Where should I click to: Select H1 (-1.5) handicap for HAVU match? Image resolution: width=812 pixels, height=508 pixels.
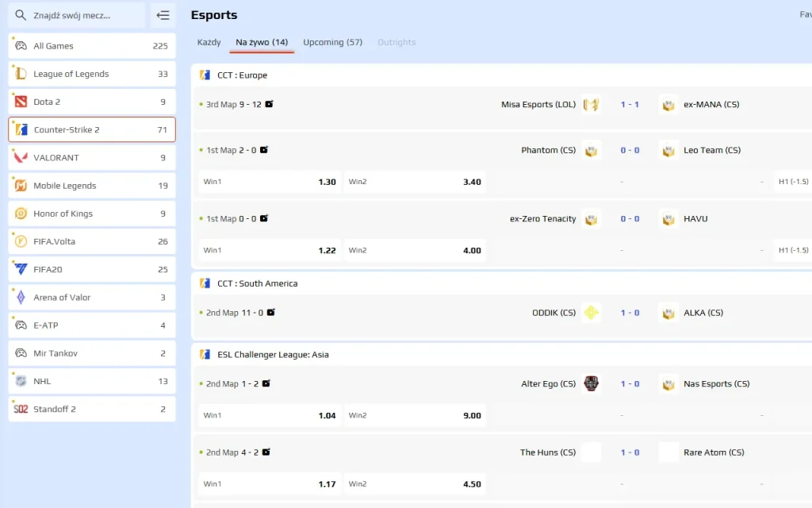pos(793,250)
